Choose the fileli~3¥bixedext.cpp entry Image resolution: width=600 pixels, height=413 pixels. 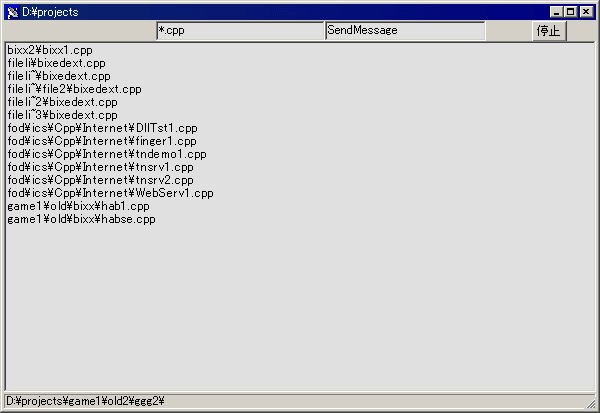pos(62,115)
